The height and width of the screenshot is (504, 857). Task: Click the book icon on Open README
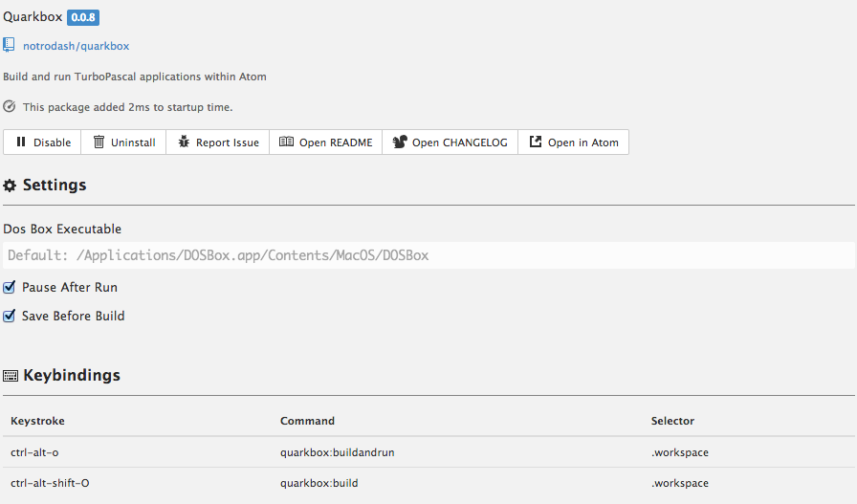click(x=286, y=142)
